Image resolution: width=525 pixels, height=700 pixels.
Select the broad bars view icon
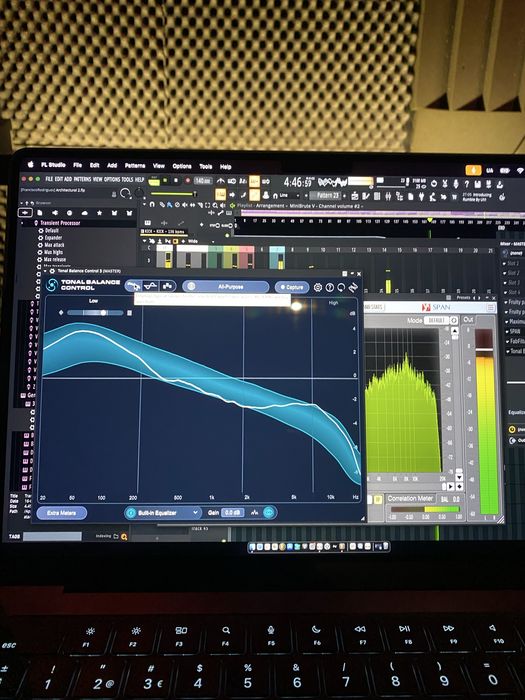coord(167,286)
